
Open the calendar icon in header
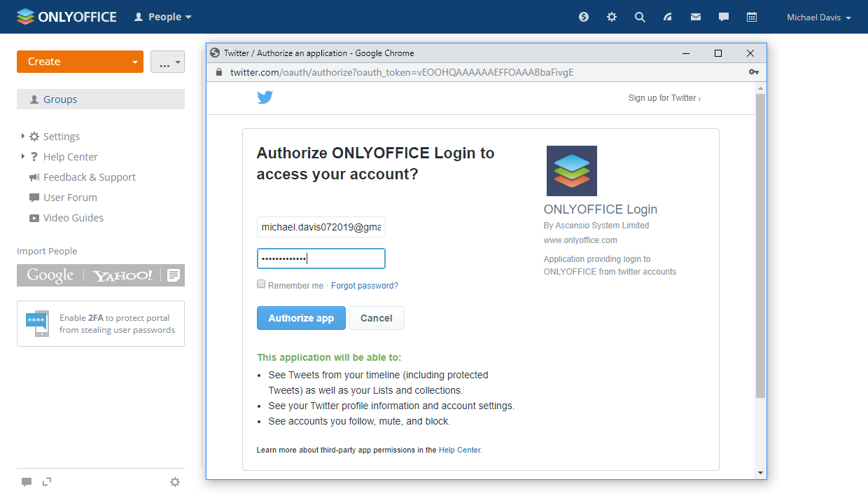pos(752,17)
